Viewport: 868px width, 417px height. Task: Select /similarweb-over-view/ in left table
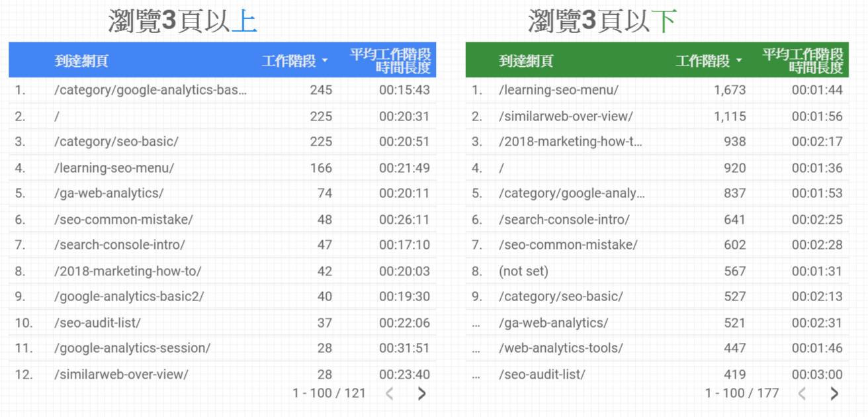click(121, 375)
